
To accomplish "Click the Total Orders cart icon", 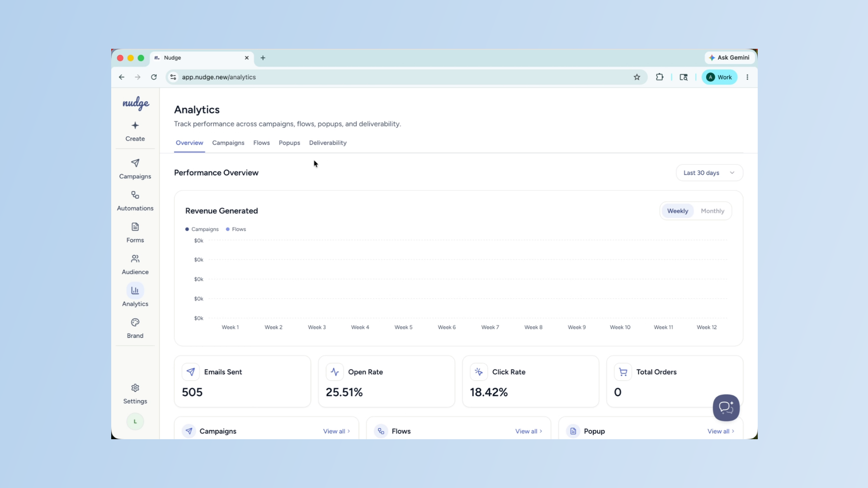I will [x=623, y=372].
